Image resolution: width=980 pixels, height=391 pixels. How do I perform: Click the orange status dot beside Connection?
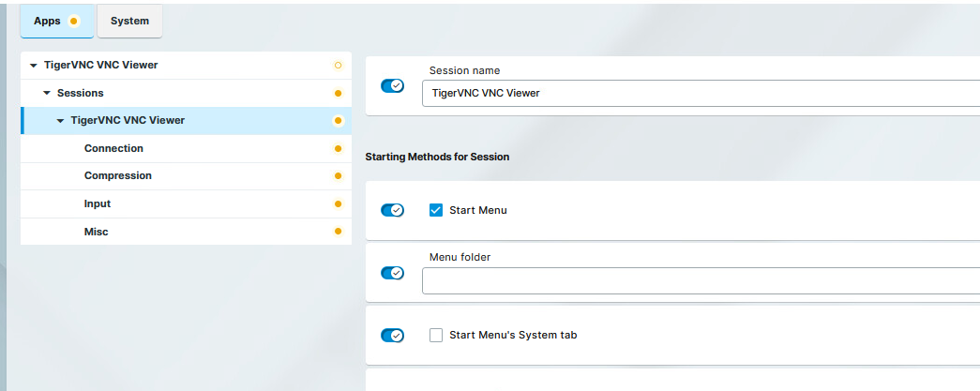tap(338, 148)
